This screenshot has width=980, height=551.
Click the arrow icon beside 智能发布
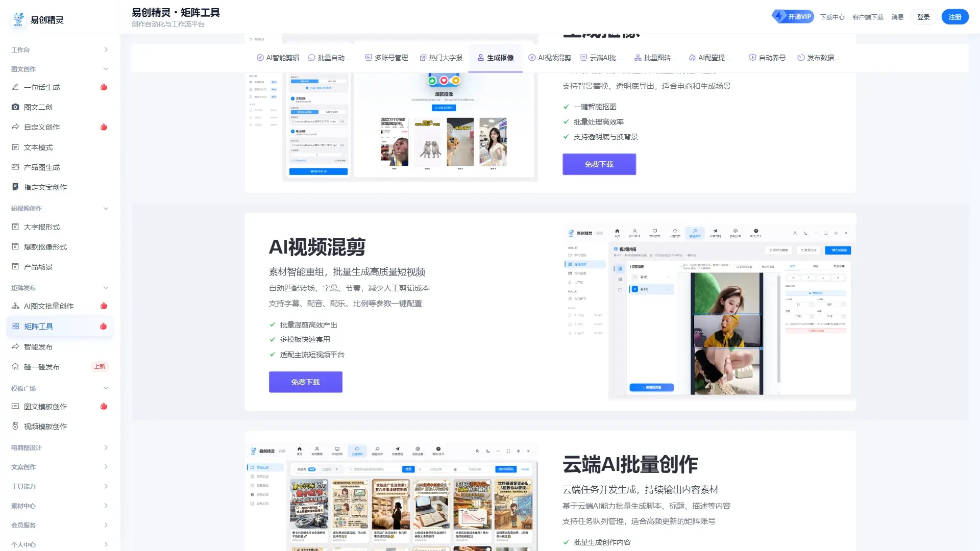(x=15, y=347)
